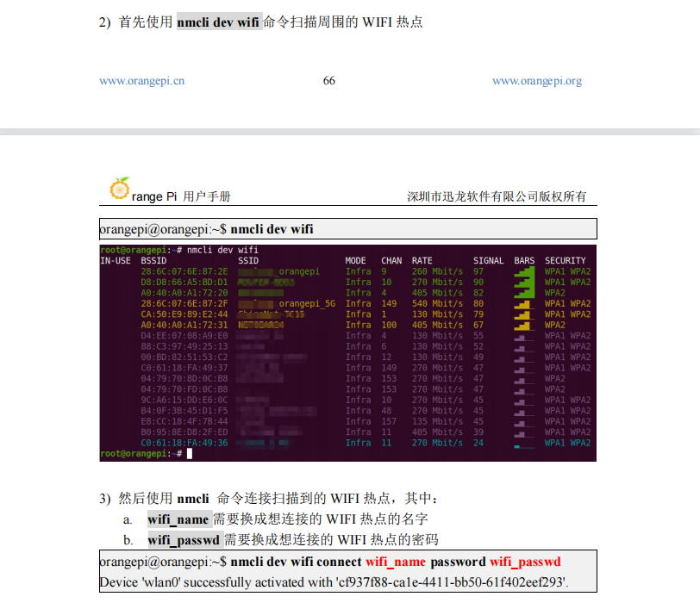Click BSSID 28:6C:07:6E:87:2E in the terminal
Viewport: 700px width, 609px height.
pyautogui.click(x=184, y=271)
